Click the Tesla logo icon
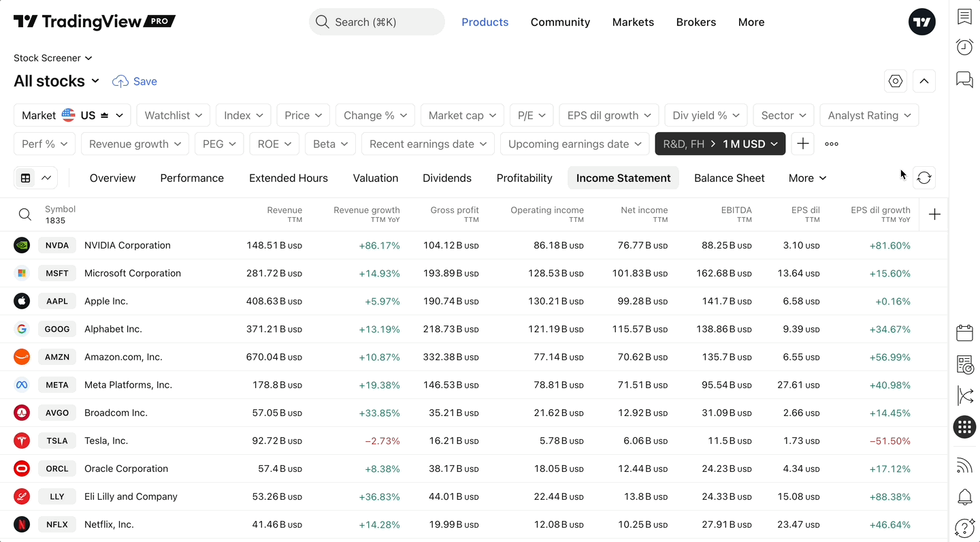 click(x=22, y=441)
